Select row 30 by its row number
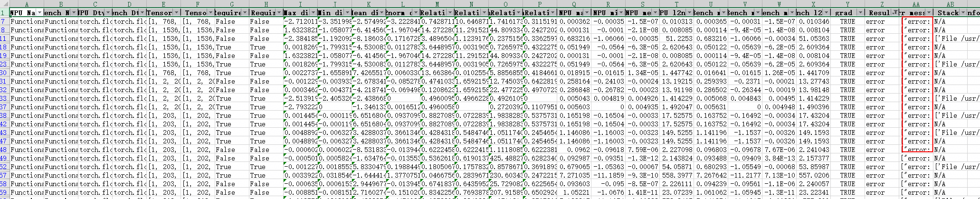980x199 pixels. coord(5,73)
